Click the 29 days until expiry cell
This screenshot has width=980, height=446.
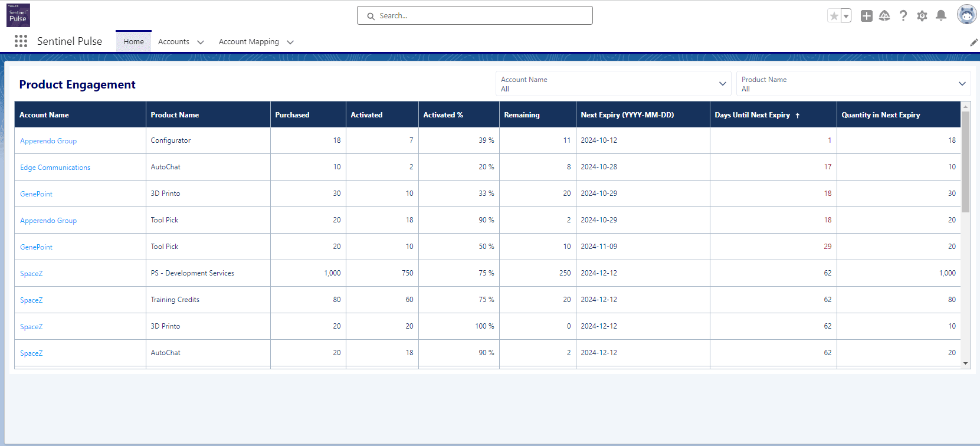point(773,247)
